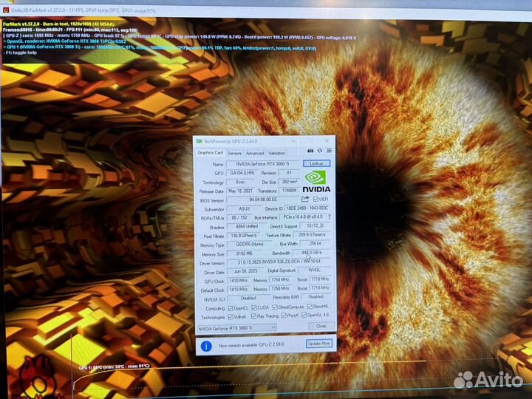Toggle the Ray Tracing checkbox
This screenshot has width=532, height=399.
pyautogui.click(x=253, y=316)
